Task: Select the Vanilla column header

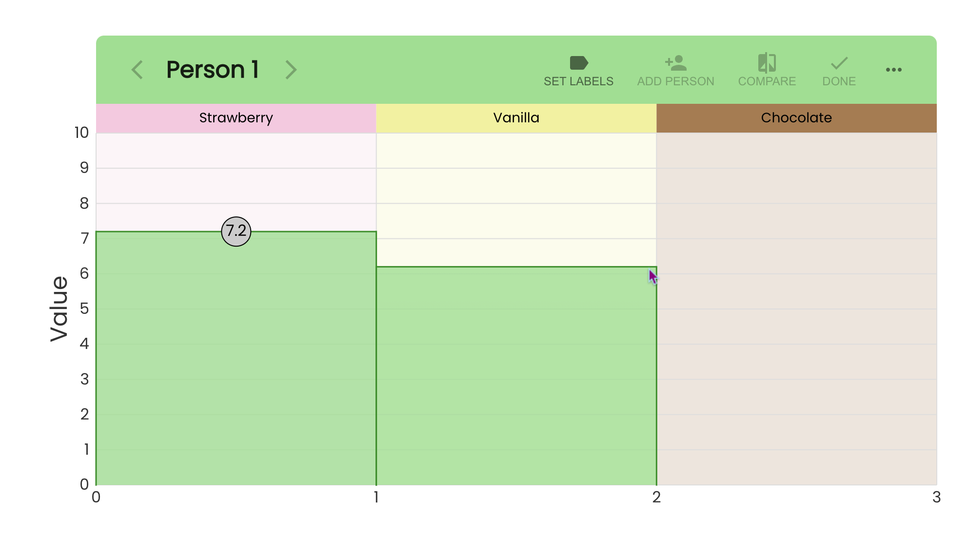Action: (516, 118)
